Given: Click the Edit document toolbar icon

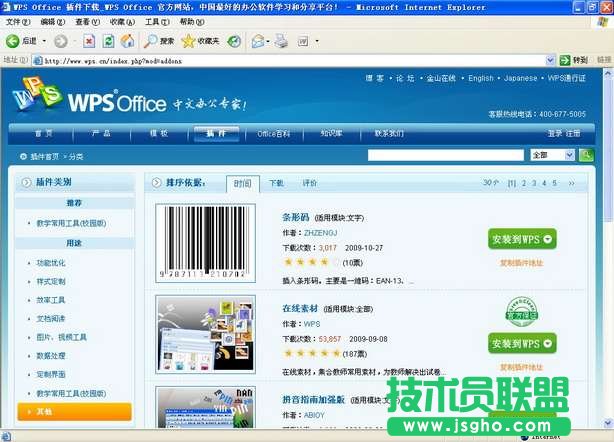Looking at the screenshot, I should tap(303, 41).
